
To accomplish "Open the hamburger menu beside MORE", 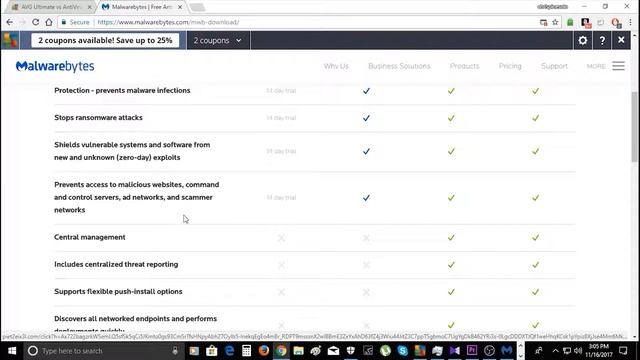I will pos(618,66).
